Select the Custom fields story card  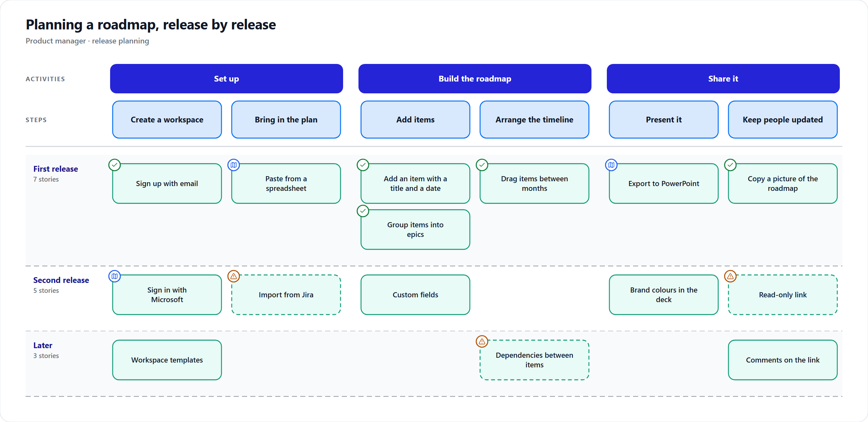point(415,295)
